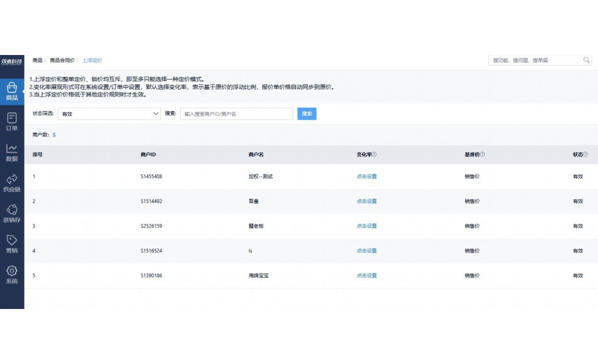Click 有效 status in the S1390186 row
This screenshot has width=598, height=364.
(578, 276)
